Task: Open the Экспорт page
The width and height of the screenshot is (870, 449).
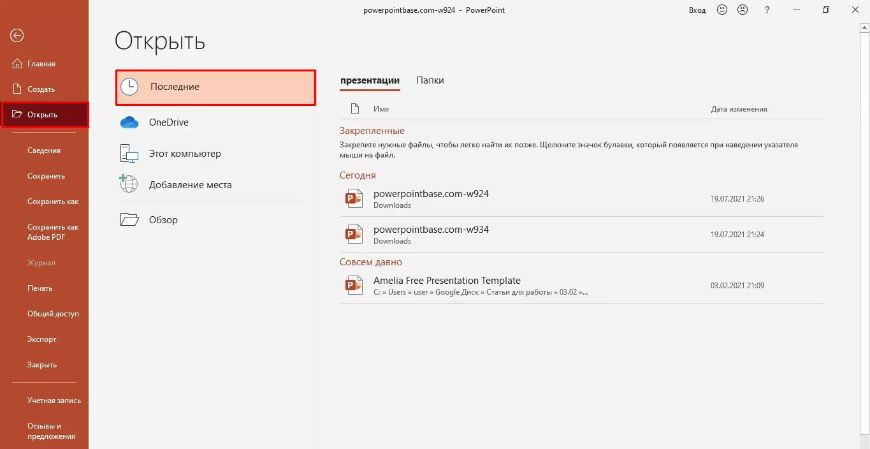Action: [x=44, y=339]
